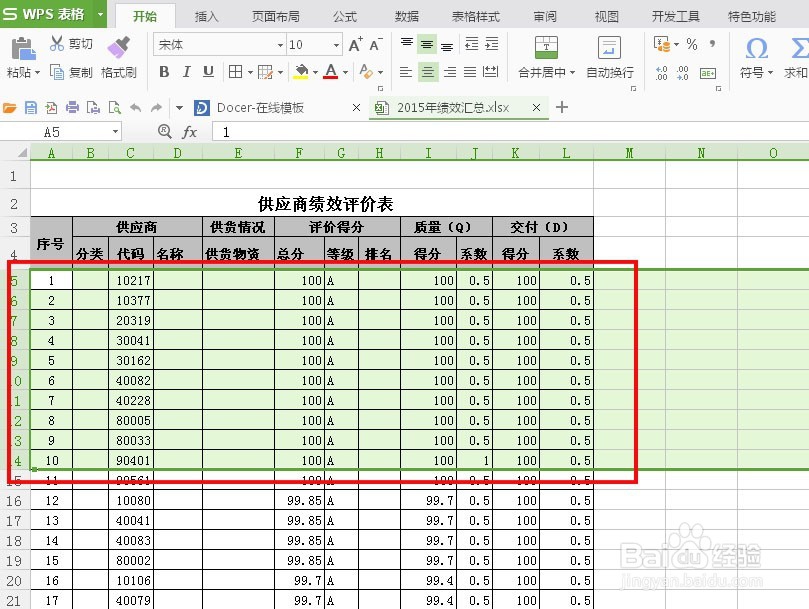Click the select-all corner of the sheet
809x609 pixels.
tap(21, 153)
